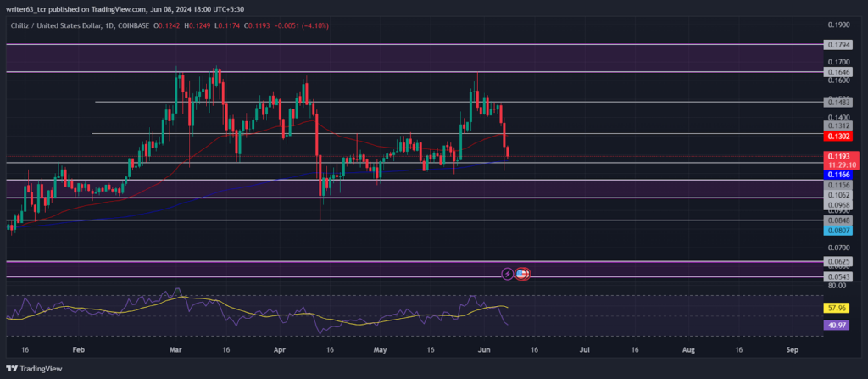
Task: Click the Aug date on time axis
Action: click(x=688, y=350)
